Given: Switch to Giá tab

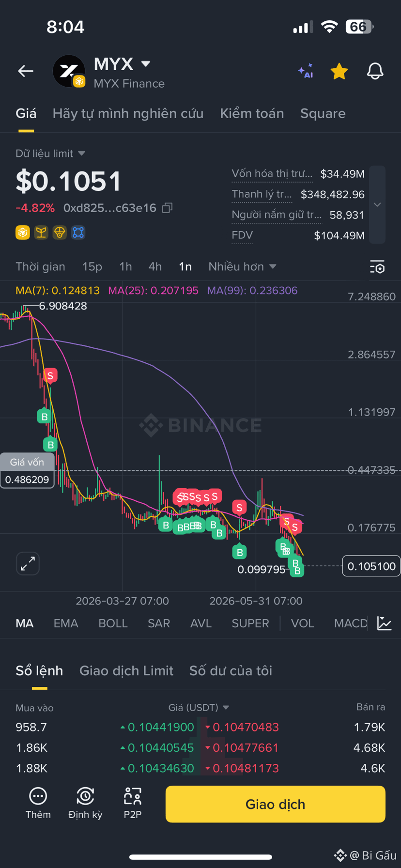Looking at the screenshot, I should click(26, 113).
